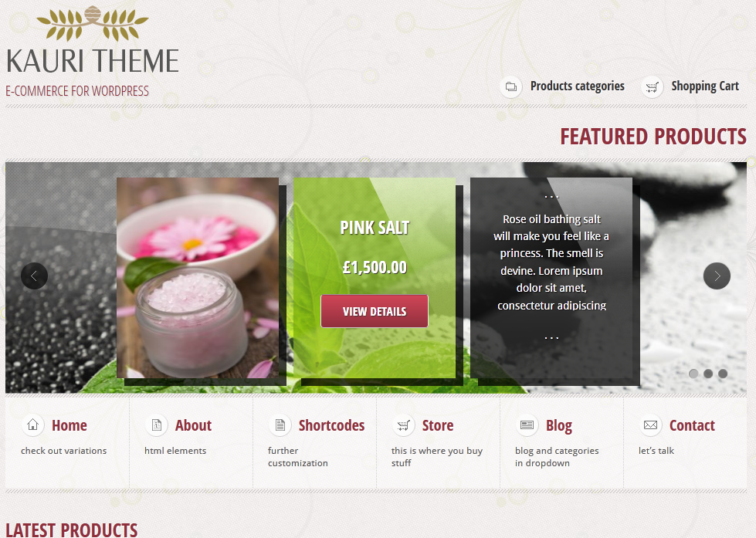
Task: Click the Shopping Cart trolley icon
Action: point(652,87)
